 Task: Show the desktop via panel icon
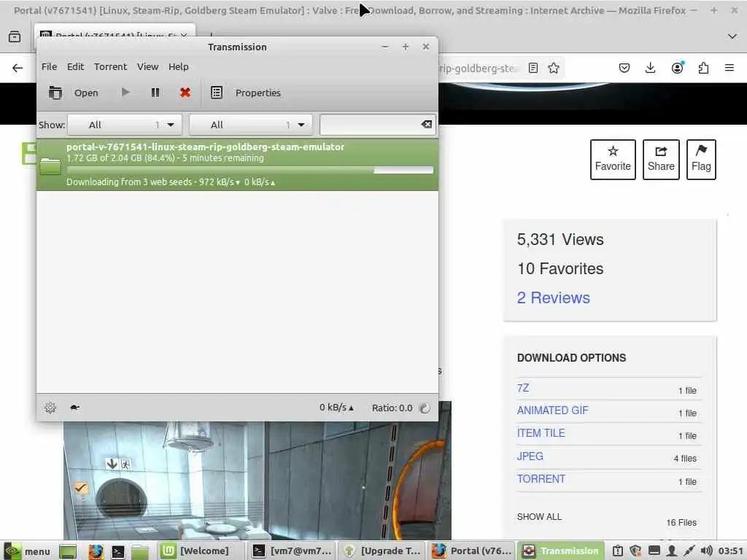[68, 551]
